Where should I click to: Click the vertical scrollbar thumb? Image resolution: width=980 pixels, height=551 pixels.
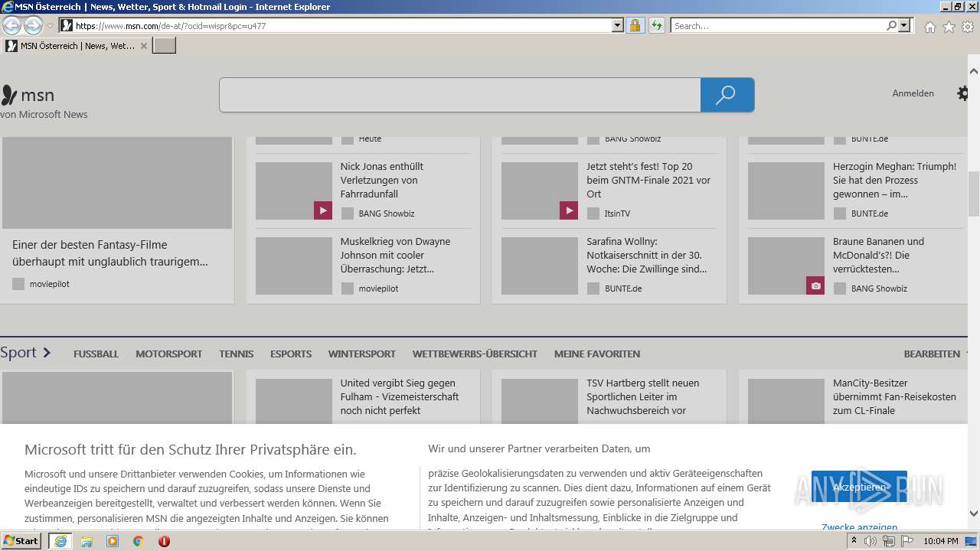point(974,194)
